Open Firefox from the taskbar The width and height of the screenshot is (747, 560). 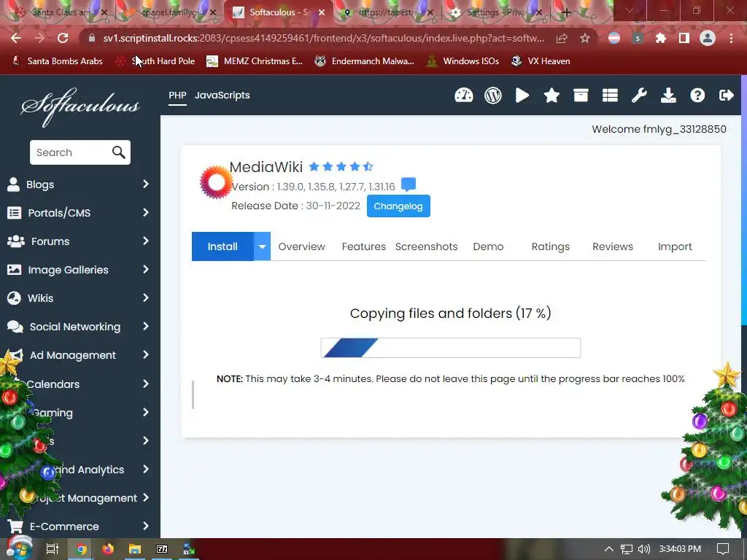pyautogui.click(x=108, y=549)
